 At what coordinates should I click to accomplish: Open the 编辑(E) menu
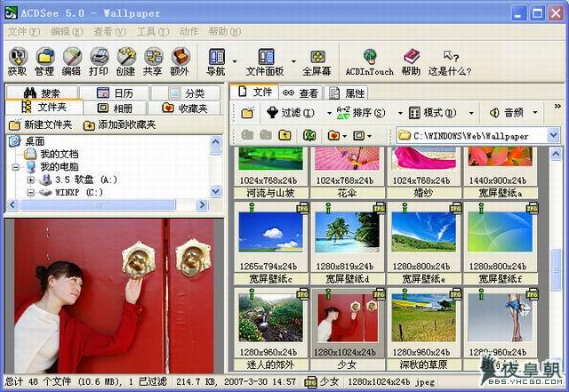pyautogui.click(x=67, y=32)
